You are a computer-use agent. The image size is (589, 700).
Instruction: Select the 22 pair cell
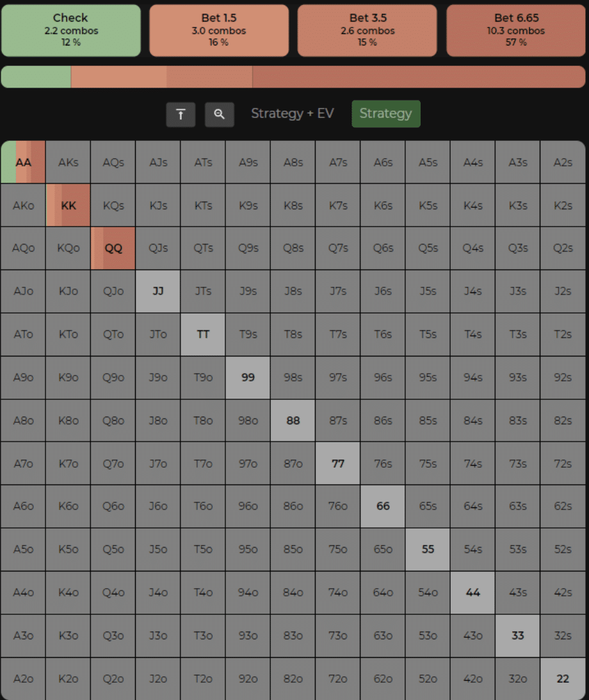point(563,679)
